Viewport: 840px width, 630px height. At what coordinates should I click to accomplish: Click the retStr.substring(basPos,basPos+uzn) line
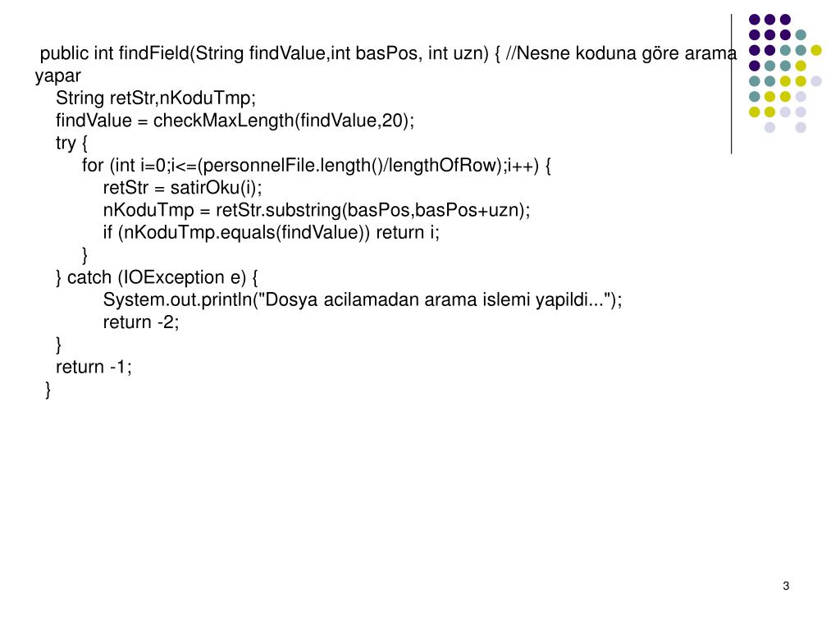(x=317, y=210)
